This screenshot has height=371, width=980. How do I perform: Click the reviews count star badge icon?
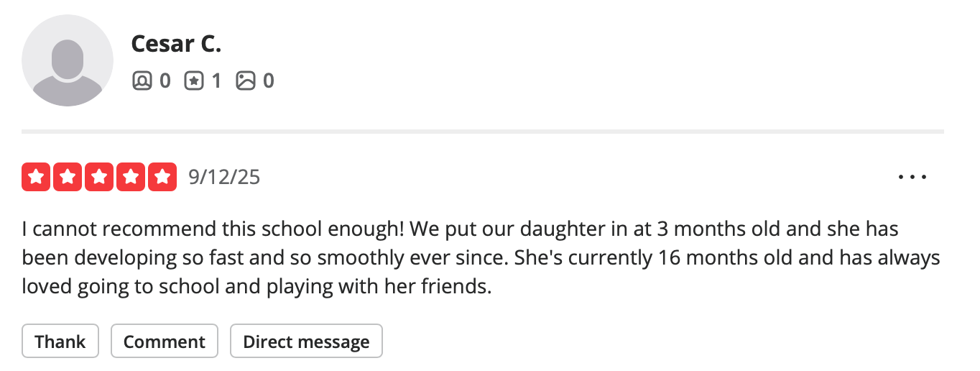pos(194,81)
